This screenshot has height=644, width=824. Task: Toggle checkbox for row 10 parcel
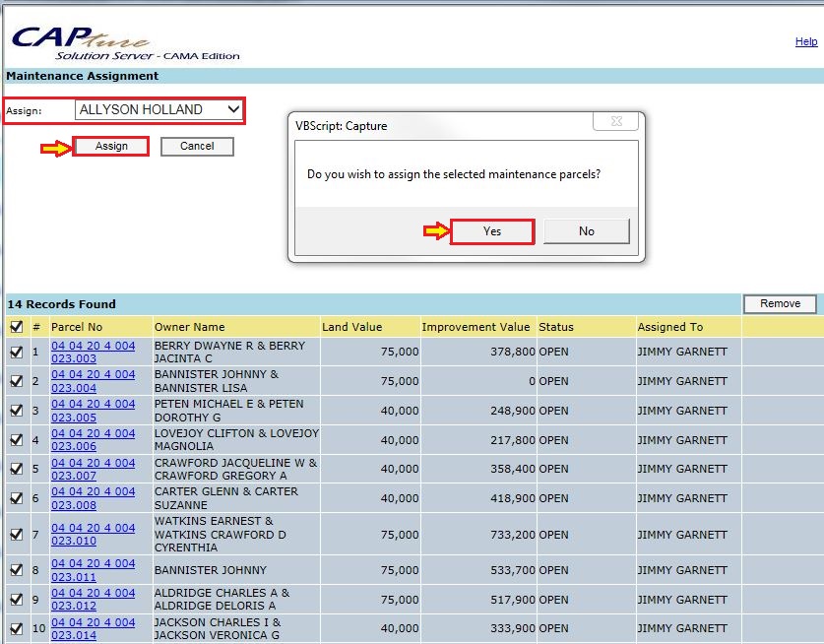coord(17,629)
